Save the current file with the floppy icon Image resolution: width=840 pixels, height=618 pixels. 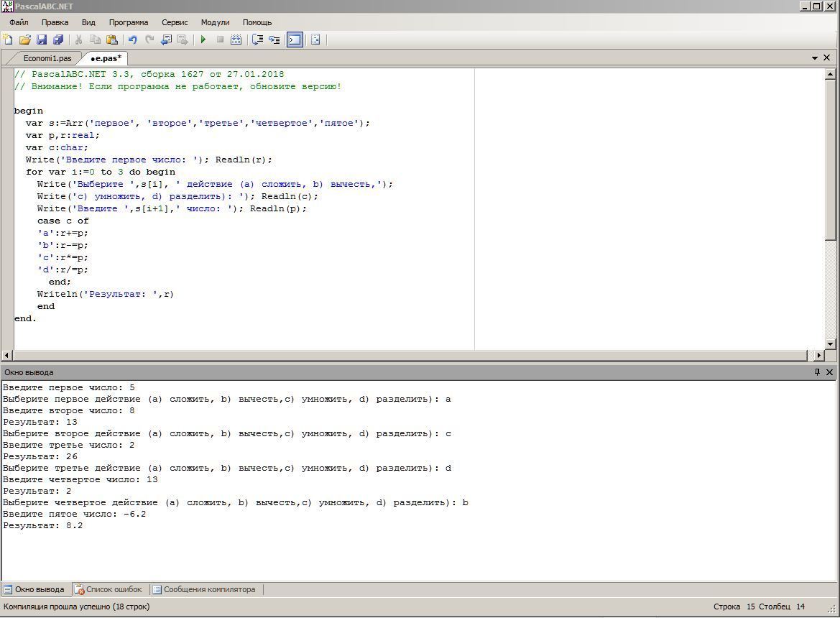tap(42, 40)
